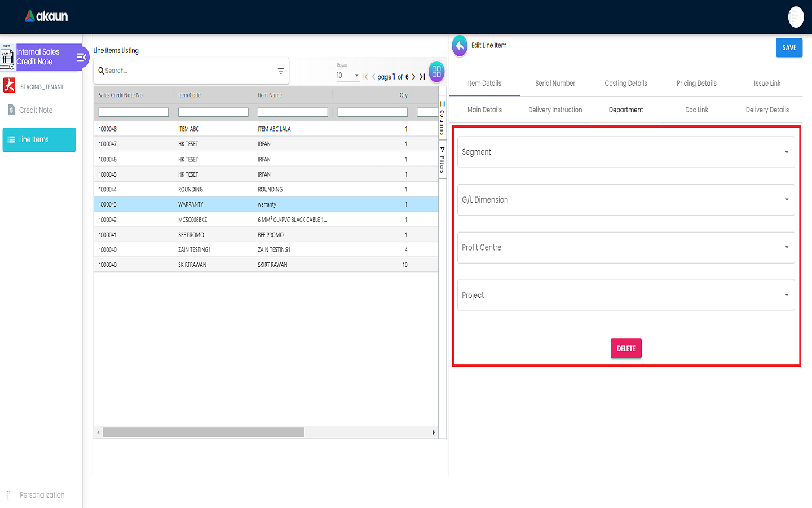Click the Item Code column filter field

(213, 112)
